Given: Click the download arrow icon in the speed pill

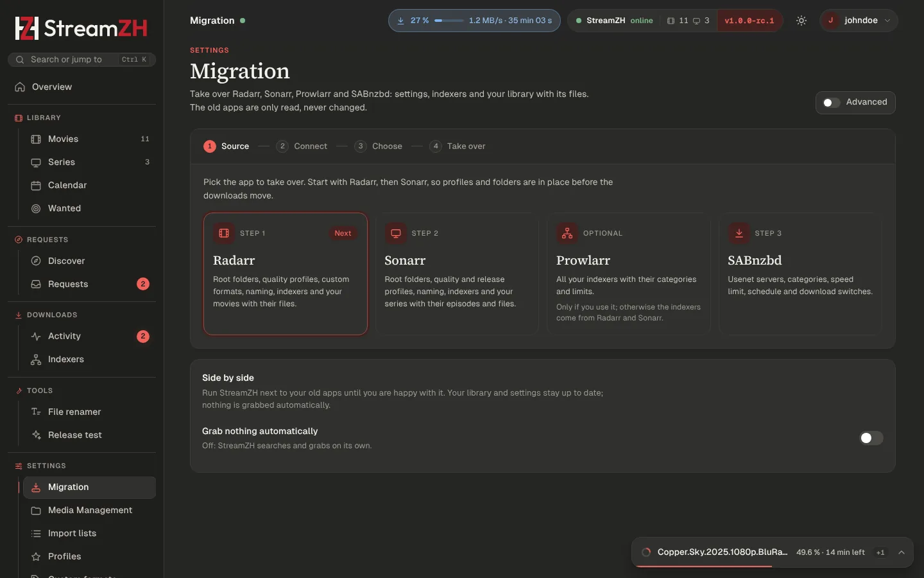Looking at the screenshot, I should 400,21.
